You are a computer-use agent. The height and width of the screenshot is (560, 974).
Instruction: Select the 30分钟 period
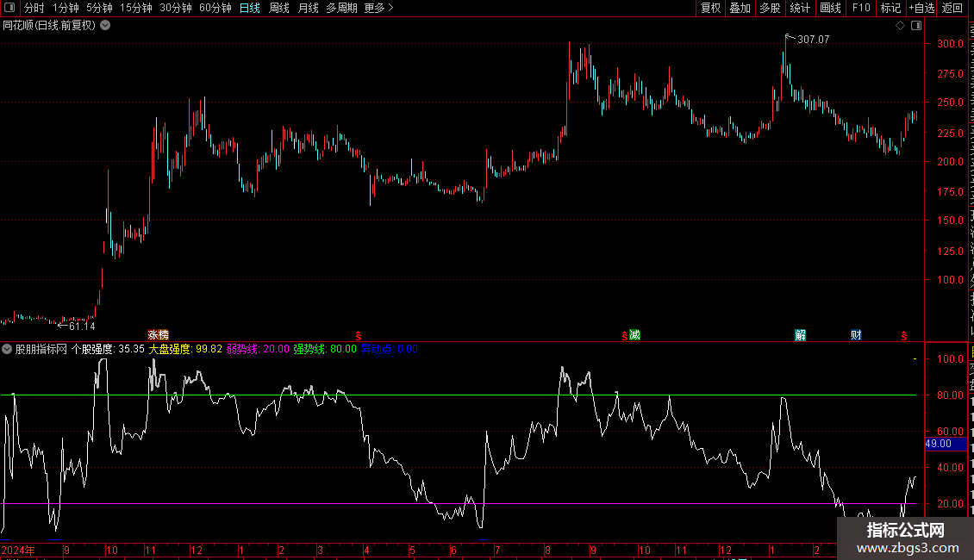point(176,8)
